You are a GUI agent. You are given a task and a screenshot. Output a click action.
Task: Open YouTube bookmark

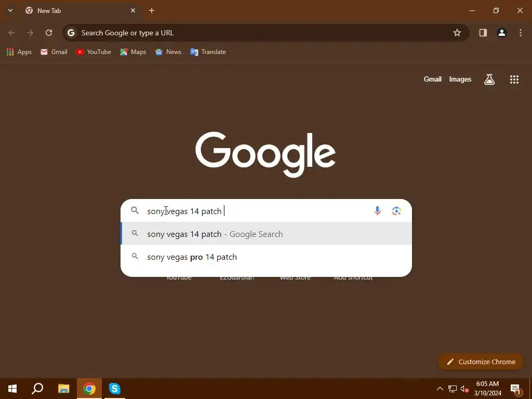(94, 52)
